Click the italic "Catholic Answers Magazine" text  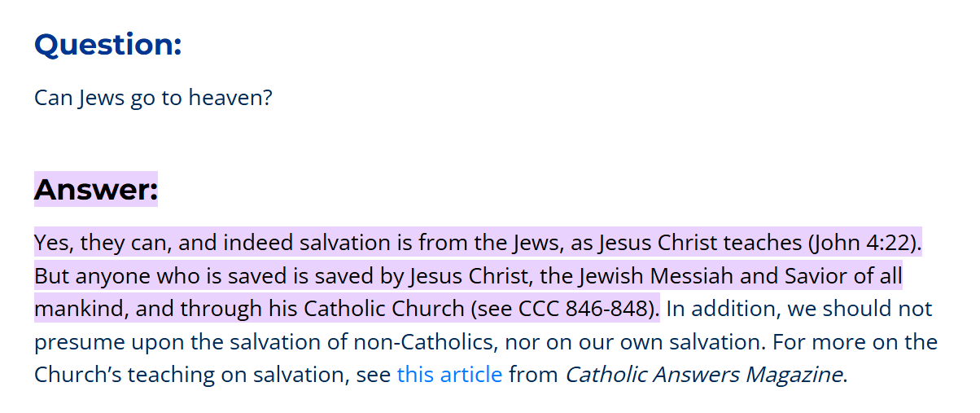click(x=703, y=375)
